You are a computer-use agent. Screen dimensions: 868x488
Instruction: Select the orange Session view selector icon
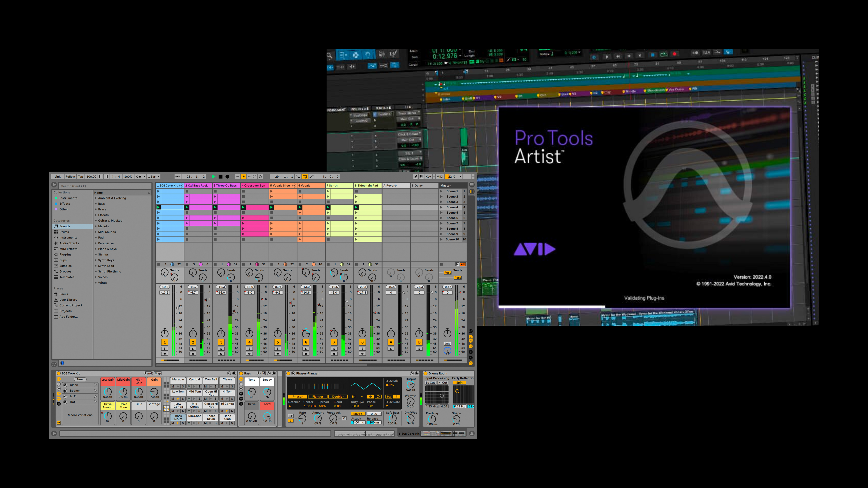click(472, 191)
